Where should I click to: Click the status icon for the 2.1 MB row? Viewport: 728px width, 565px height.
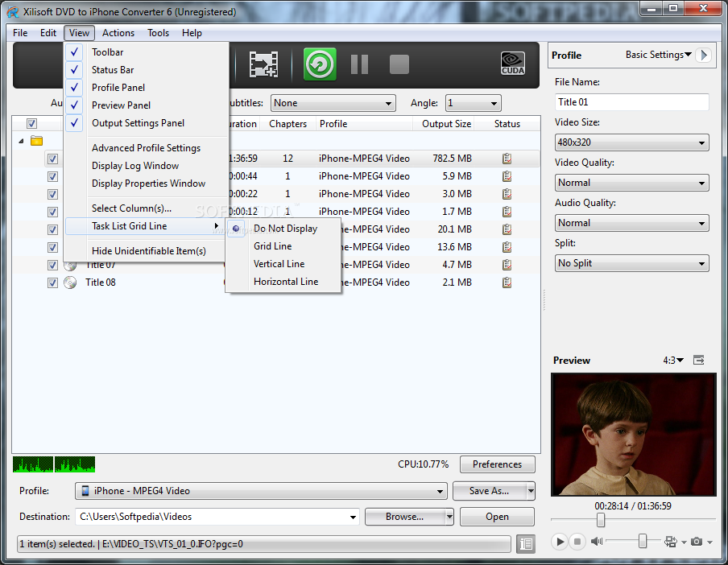507,282
